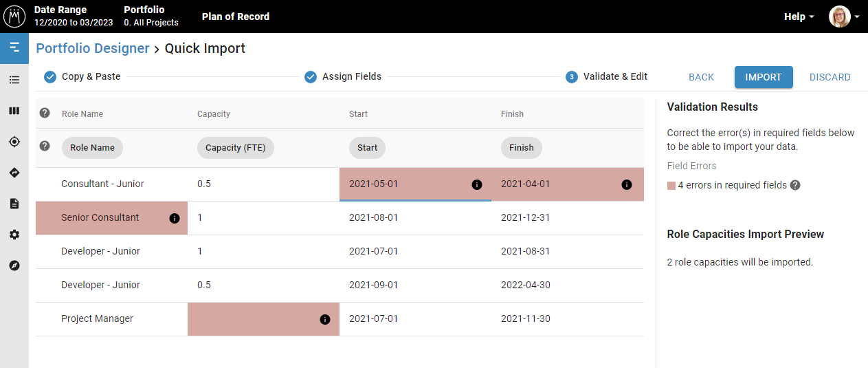
Task: Open the document reports sidebar icon
Action: pyautogui.click(x=14, y=204)
